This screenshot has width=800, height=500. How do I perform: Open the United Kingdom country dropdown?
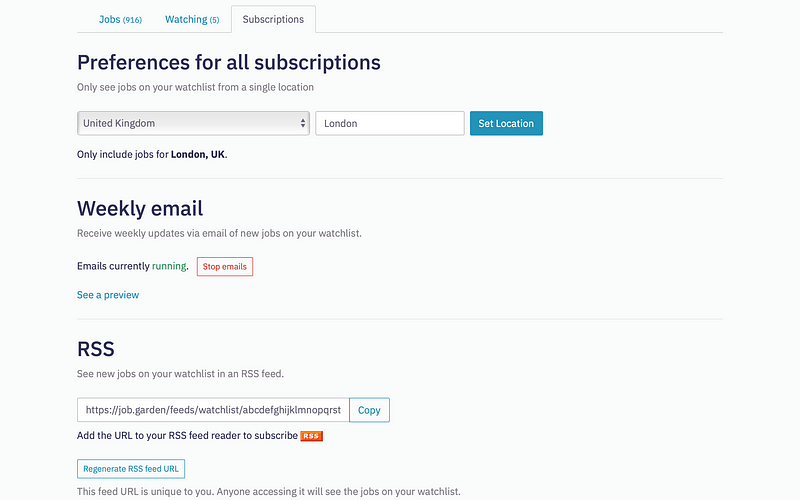tap(193, 123)
